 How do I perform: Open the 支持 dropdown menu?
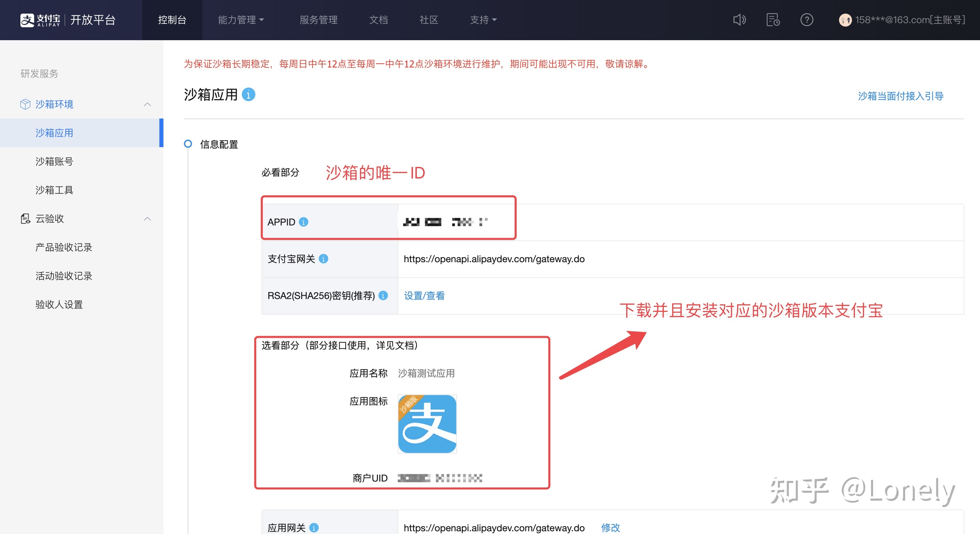click(483, 20)
